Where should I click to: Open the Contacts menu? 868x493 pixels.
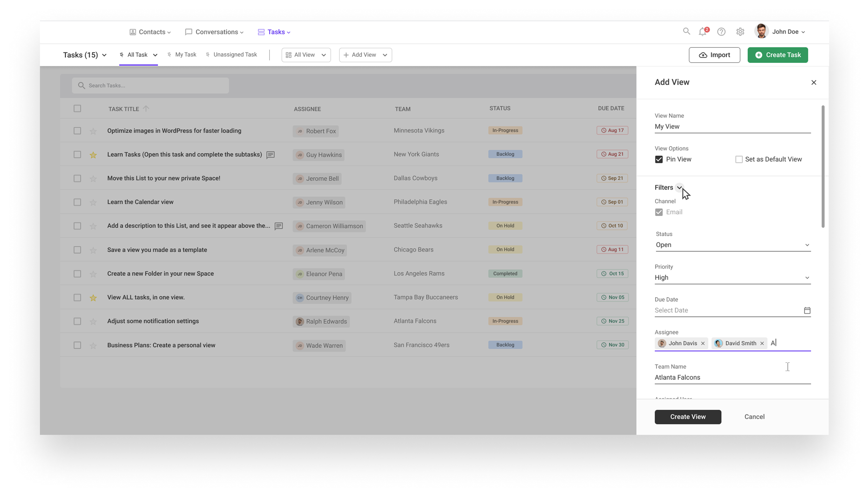click(150, 32)
